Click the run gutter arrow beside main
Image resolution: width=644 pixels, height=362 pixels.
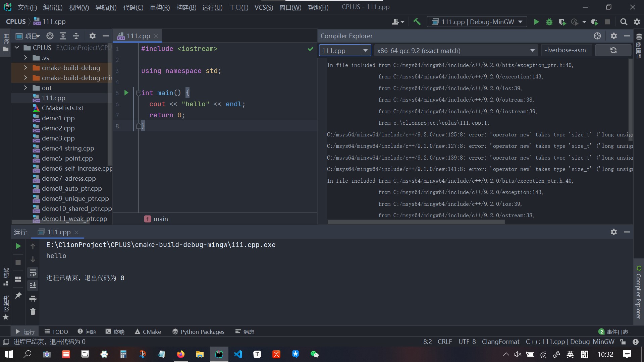coord(126,93)
